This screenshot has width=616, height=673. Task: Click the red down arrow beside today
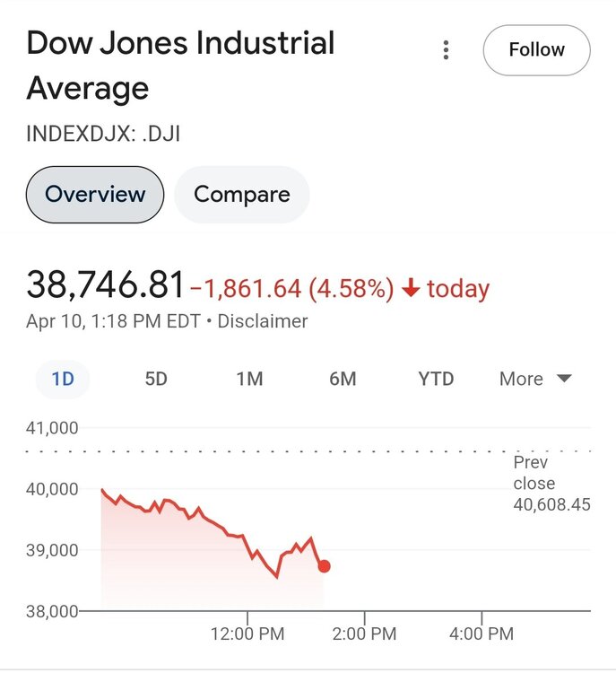[x=411, y=288]
